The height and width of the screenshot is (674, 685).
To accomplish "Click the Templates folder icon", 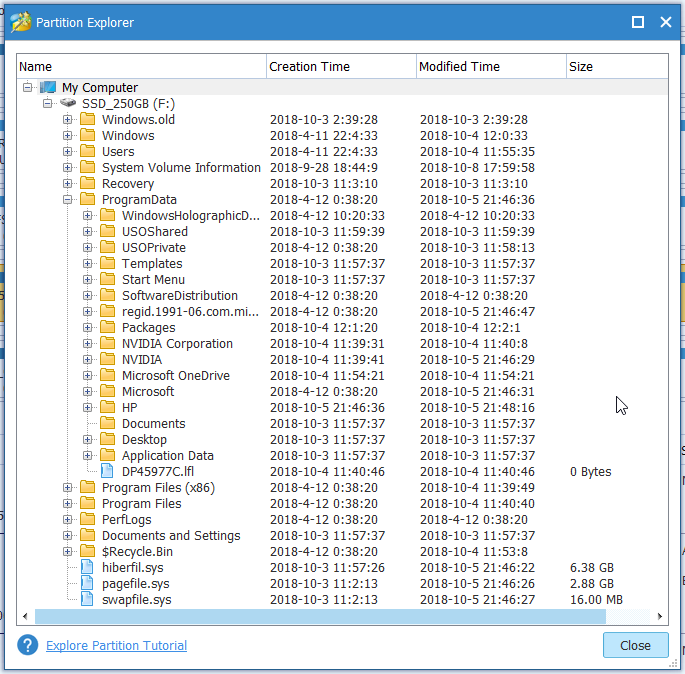I will 107,263.
